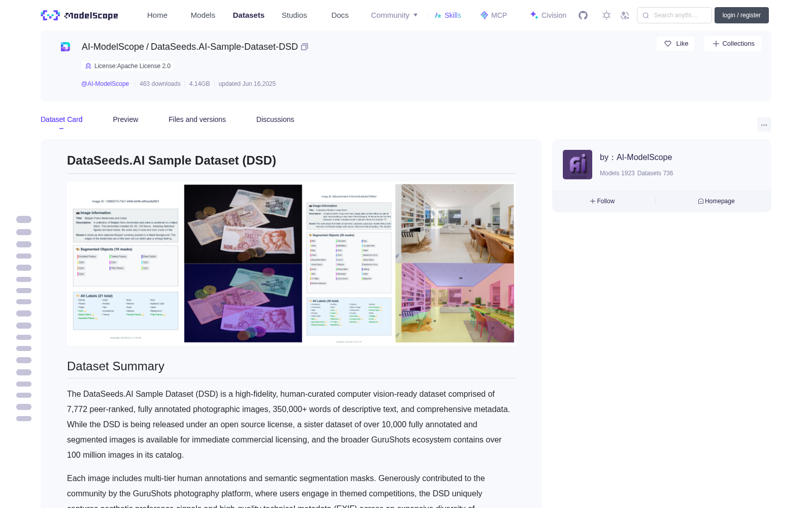Click the DataSeeds.AI Sample Dataset (DSD) heading

pyautogui.click(x=172, y=161)
